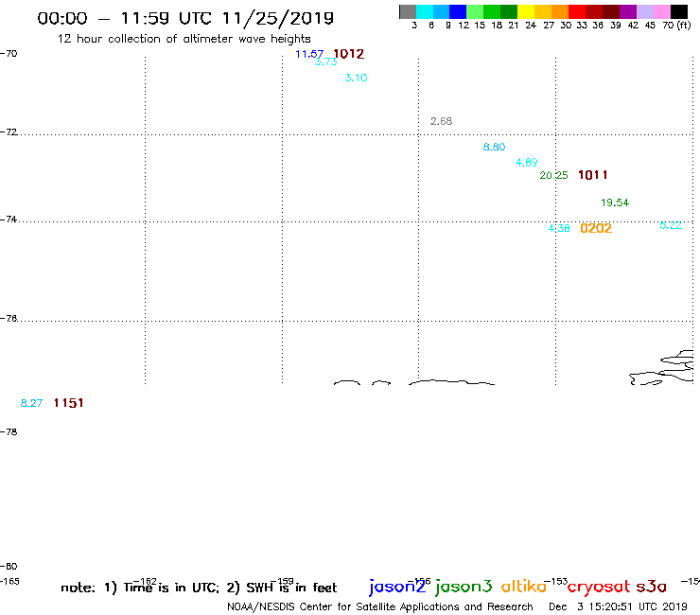700x615 pixels.
Task: Click the green wave height 19.54
Action: 615,202
